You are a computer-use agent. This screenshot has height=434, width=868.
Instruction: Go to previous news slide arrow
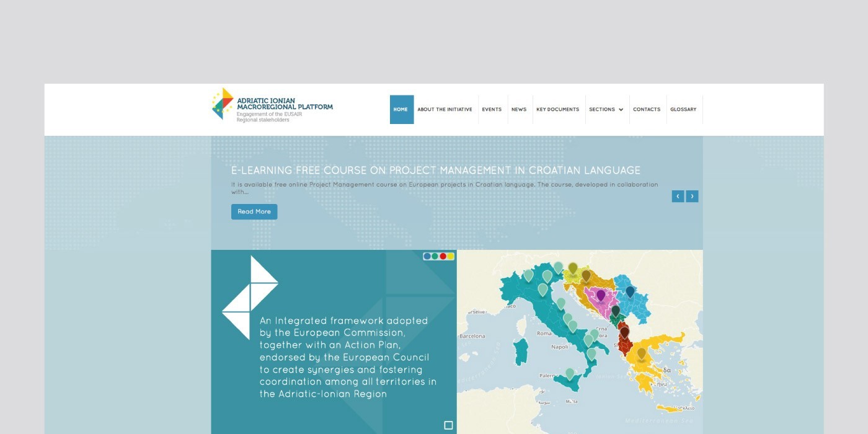678,197
